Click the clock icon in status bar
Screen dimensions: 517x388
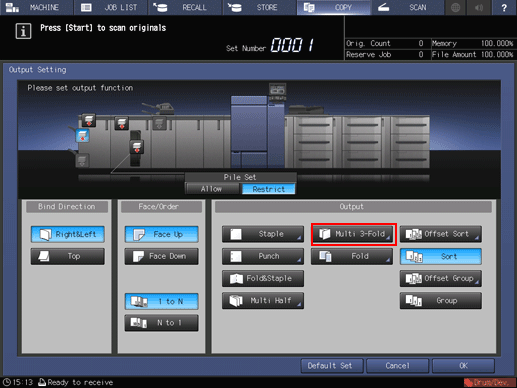click(7, 382)
